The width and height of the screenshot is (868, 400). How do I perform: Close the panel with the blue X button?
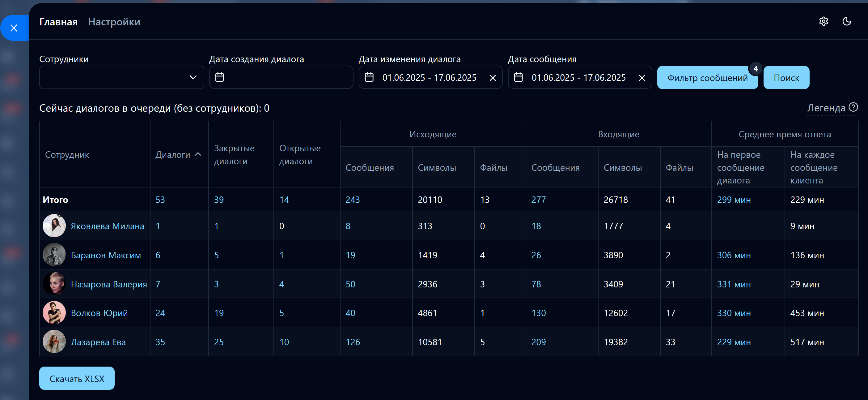(14, 28)
